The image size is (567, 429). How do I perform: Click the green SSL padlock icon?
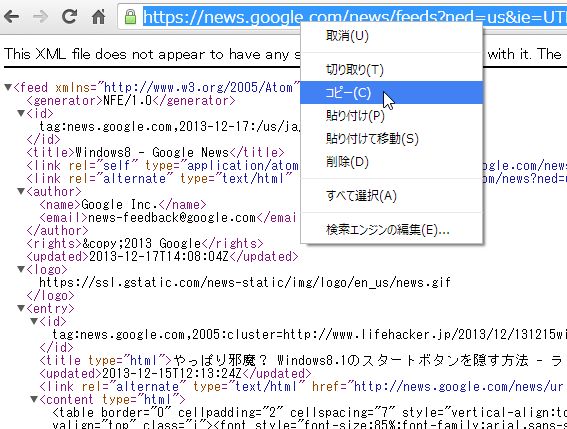point(130,17)
